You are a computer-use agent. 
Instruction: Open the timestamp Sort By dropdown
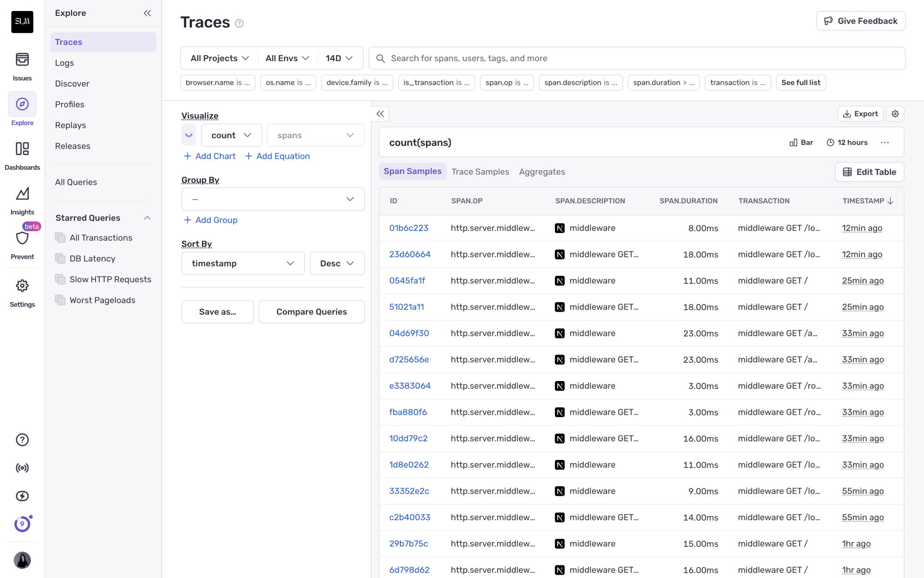[243, 263]
